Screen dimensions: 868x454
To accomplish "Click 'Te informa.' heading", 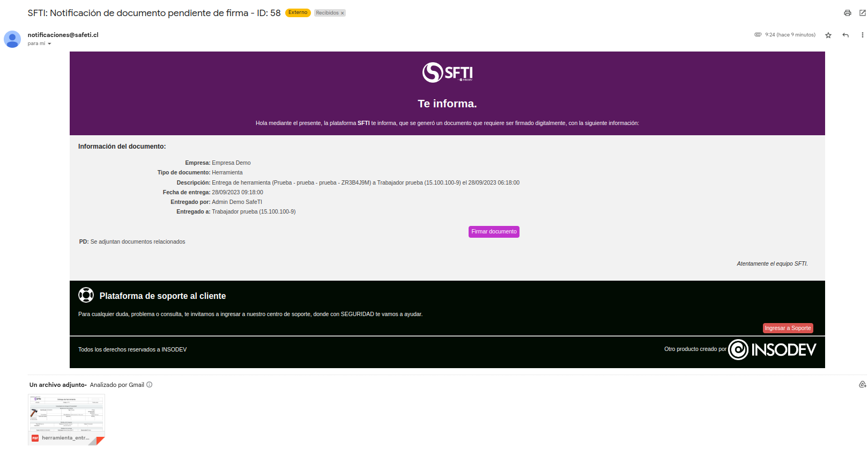I will click(447, 104).
